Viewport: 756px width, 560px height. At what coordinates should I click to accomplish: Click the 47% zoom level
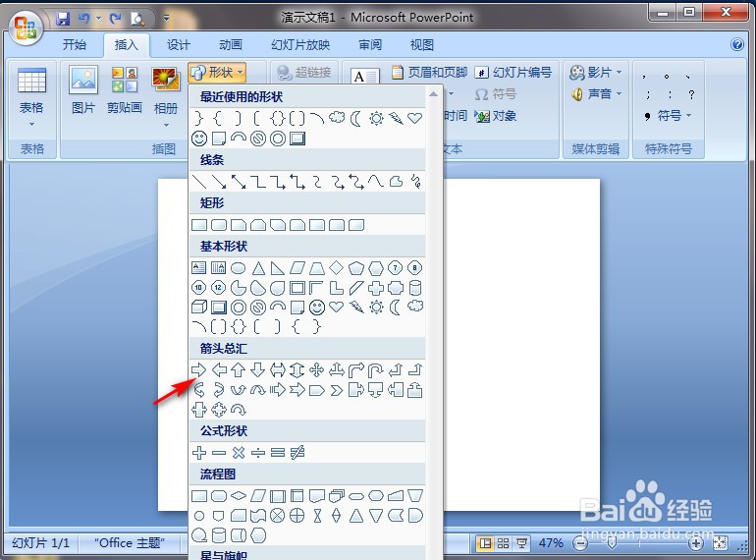pos(551,543)
